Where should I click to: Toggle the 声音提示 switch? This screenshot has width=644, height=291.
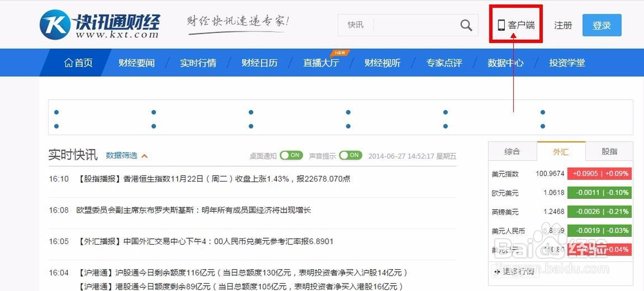[x=350, y=156]
